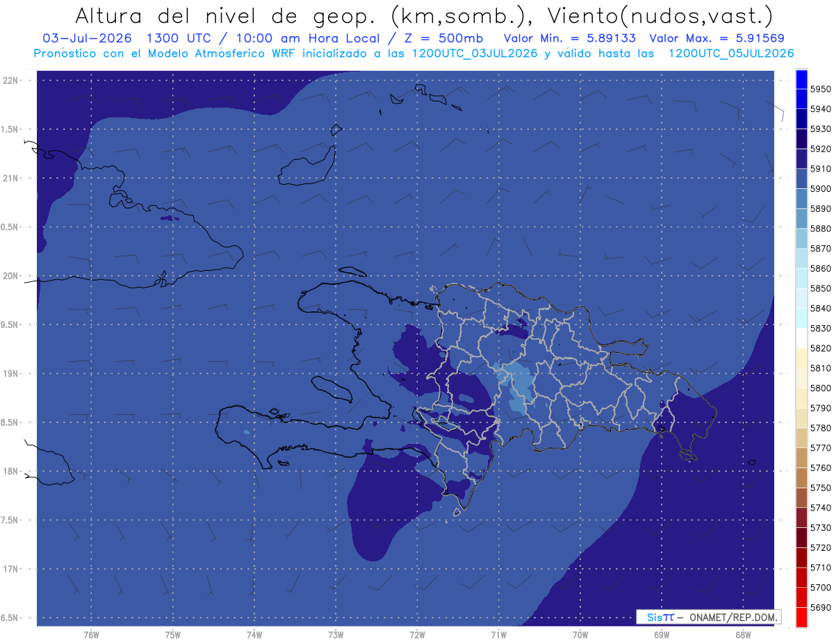The image size is (834, 644).
Task: Click the '1.5N' latitude label
Action: [10, 129]
